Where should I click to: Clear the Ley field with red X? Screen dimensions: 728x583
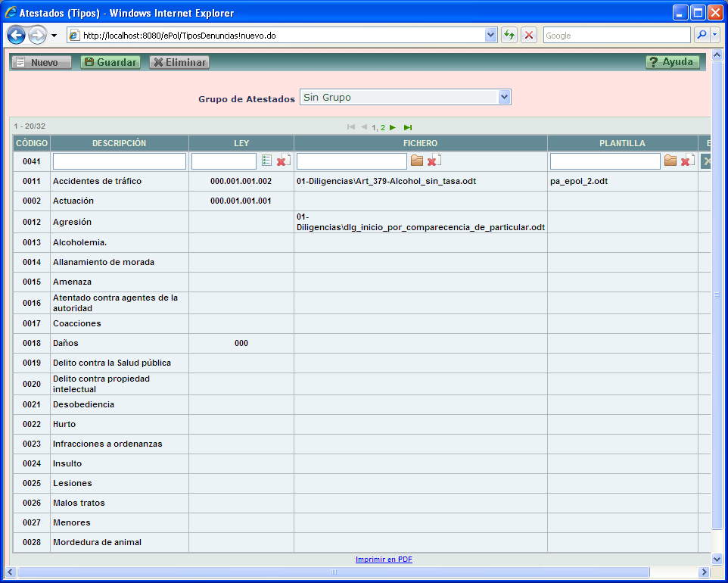282,161
